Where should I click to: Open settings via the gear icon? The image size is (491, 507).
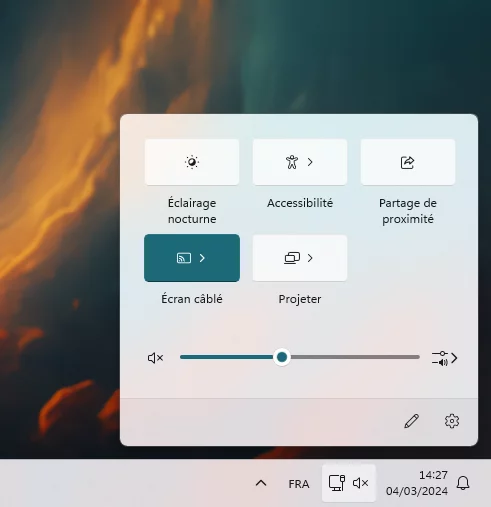pos(452,421)
